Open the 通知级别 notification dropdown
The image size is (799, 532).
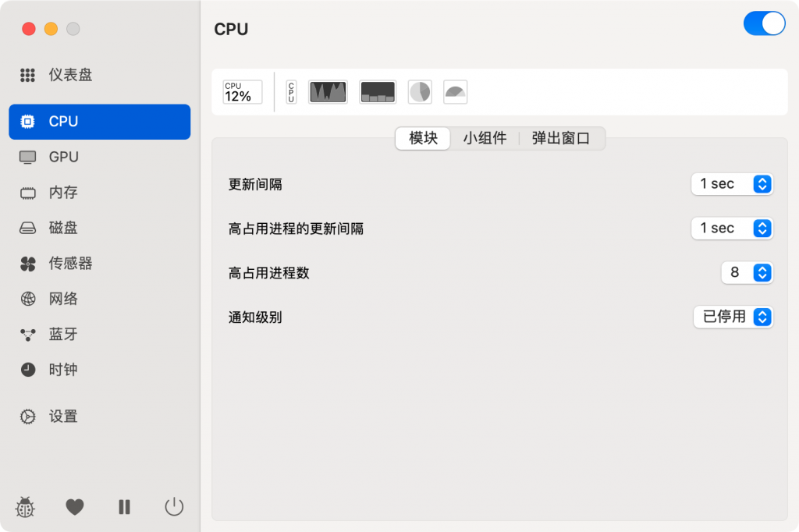[733, 317]
